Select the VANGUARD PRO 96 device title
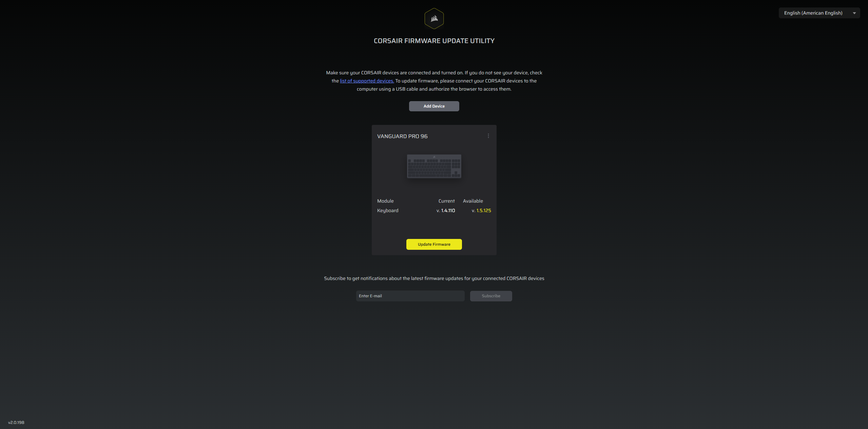This screenshot has height=429, width=868. (x=402, y=136)
